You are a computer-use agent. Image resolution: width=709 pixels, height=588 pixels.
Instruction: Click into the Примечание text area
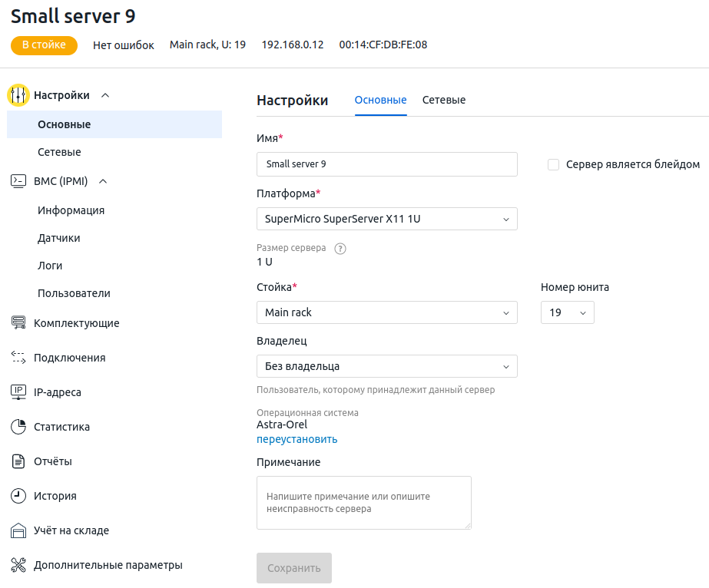(x=363, y=502)
